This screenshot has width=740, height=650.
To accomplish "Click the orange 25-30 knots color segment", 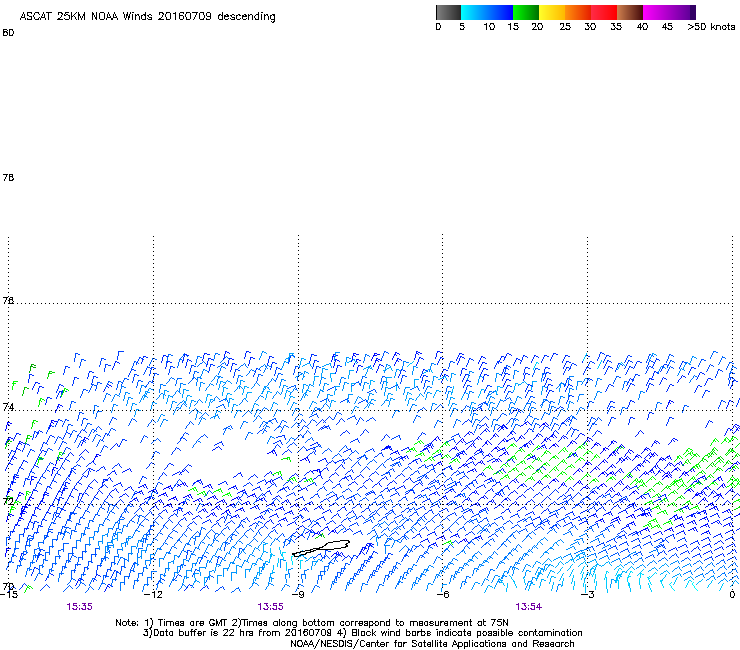I will [x=578, y=12].
